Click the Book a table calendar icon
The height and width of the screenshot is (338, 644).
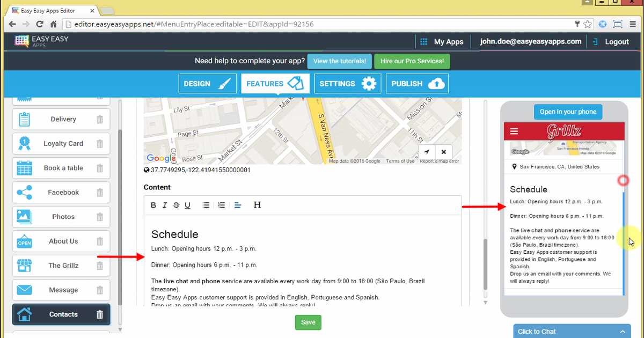point(25,168)
